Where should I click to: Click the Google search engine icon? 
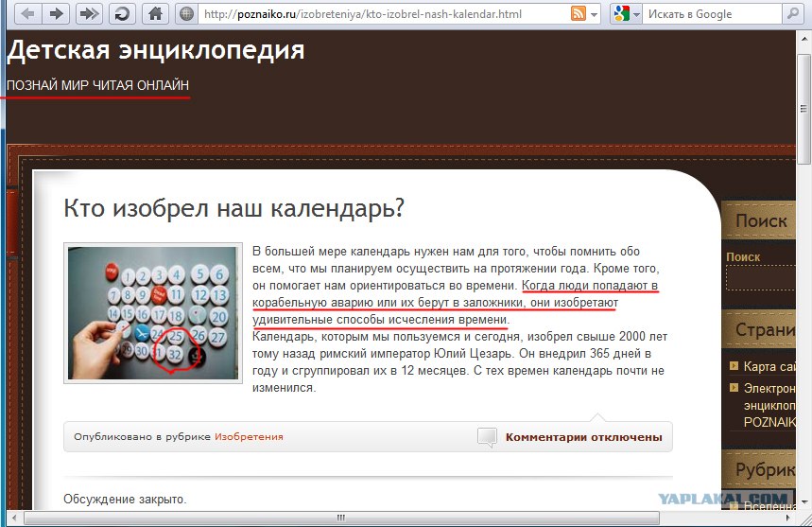[621, 14]
